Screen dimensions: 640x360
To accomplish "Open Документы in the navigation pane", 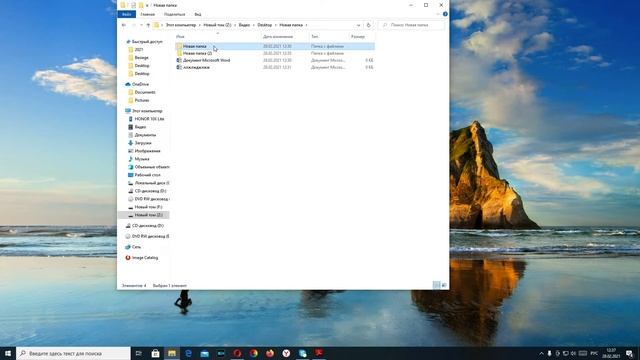I will tap(145, 135).
